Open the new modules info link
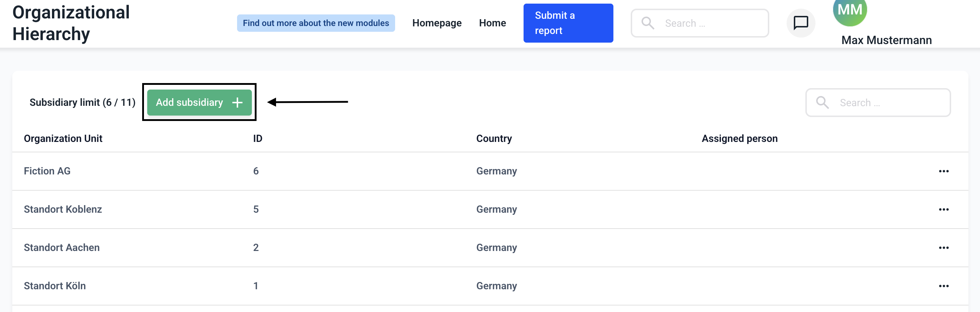Screen dimensions: 980x312 [316, 23]
